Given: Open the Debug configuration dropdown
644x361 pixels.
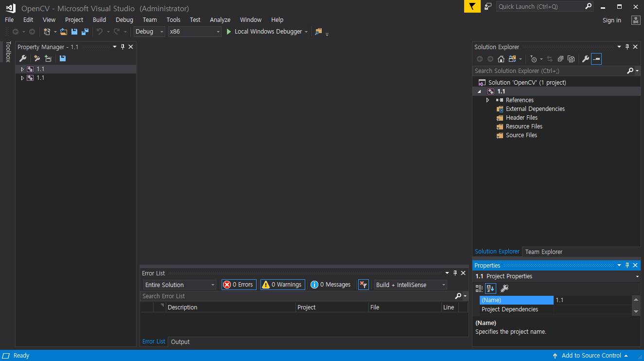Looking at the screenshot, I should click(150, 32).
